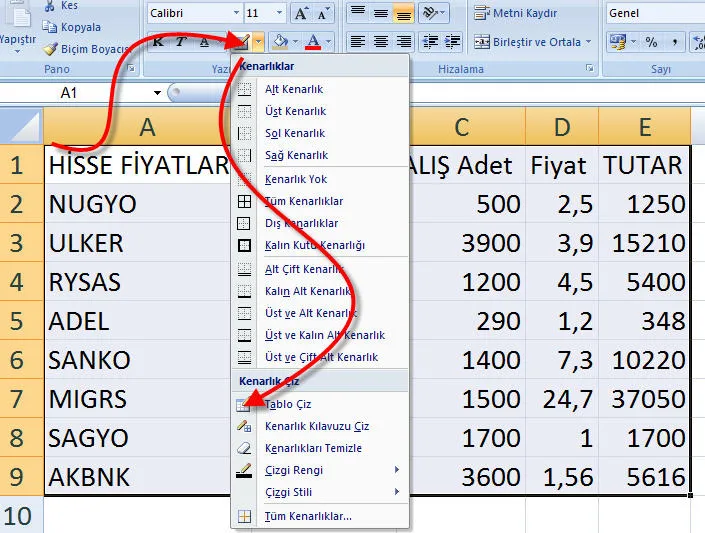Choose Kenarlık Yok menu entry
705x533 pixels.
[296, 179]
